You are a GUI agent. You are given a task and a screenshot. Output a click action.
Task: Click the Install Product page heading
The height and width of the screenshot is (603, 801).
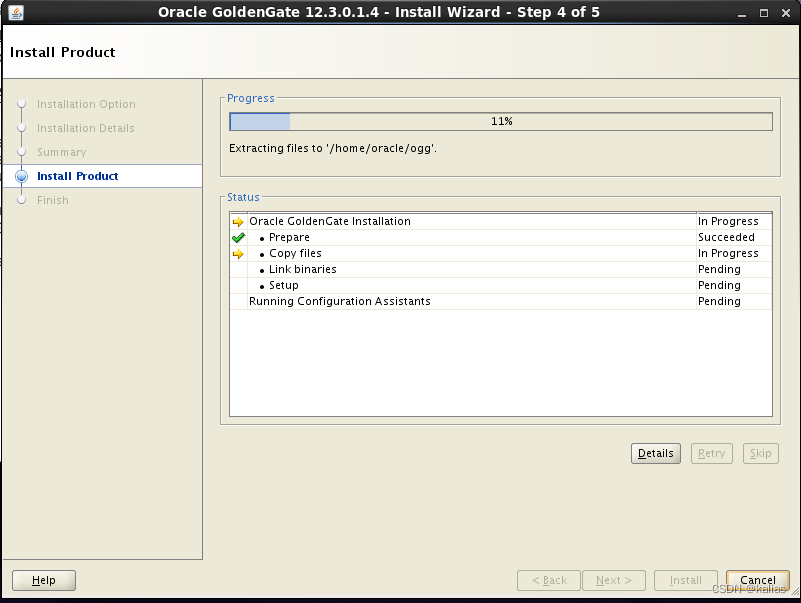pos(63,52)
